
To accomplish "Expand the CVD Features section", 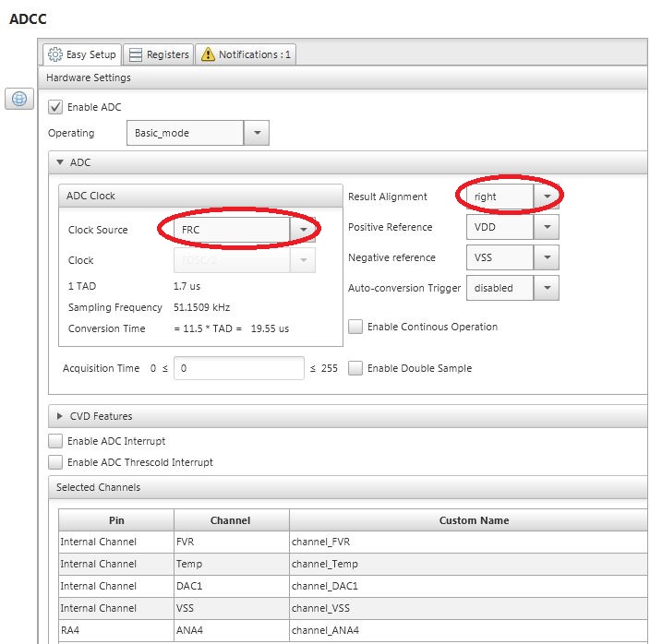I will click(x=59, y=416).
